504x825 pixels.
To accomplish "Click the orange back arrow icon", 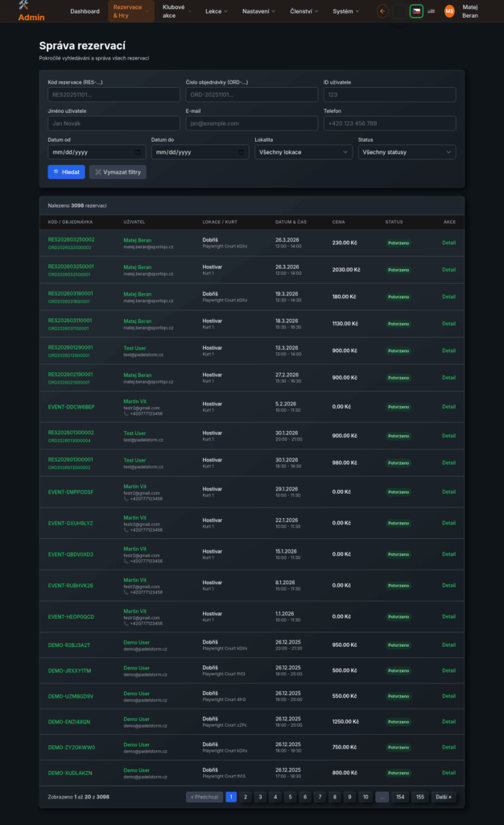I will click(x=382, y=11).
